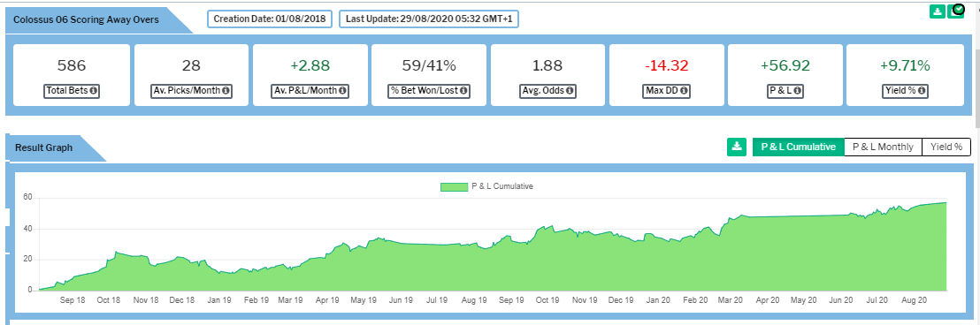This screenshot has width=980, height=325.
Task: Click the info icon next to Avg. Odds
Action: point(569,91)
